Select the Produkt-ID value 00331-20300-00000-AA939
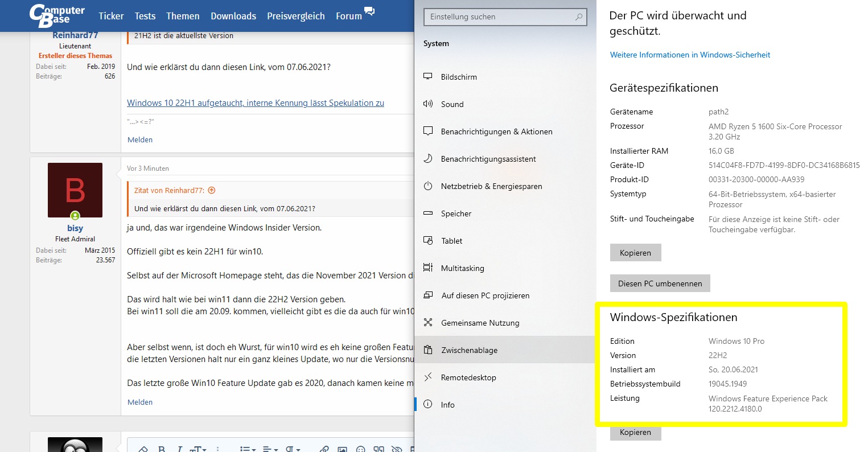This screenshot has height=452, width=868. tap(756, 179)
